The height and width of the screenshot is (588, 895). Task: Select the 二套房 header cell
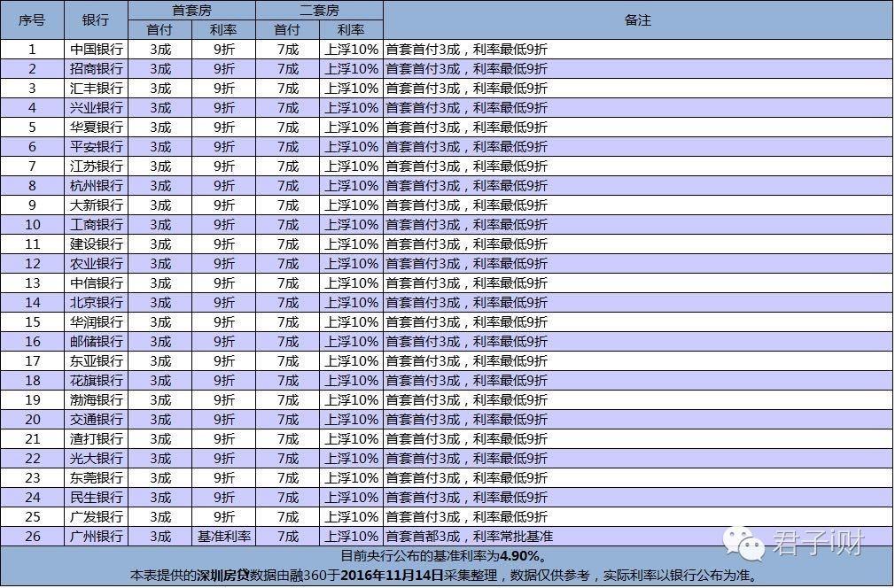pyautogui.click(x=319, y=11)
